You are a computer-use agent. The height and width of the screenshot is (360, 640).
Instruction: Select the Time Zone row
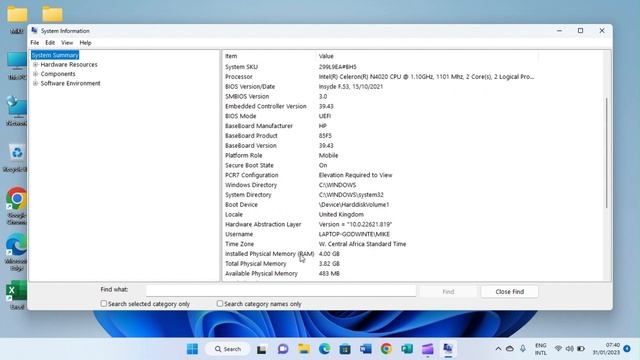[x=380, y=244]
